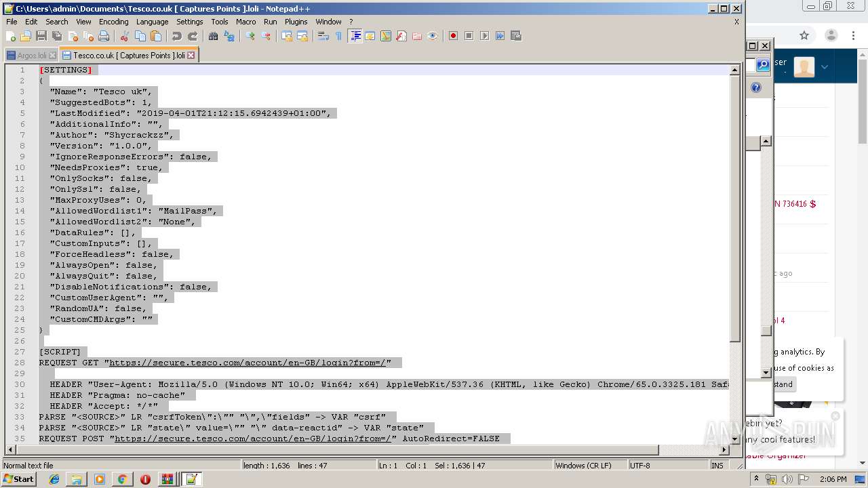
Task: Open the Macro menu
Action: point(245,22)
